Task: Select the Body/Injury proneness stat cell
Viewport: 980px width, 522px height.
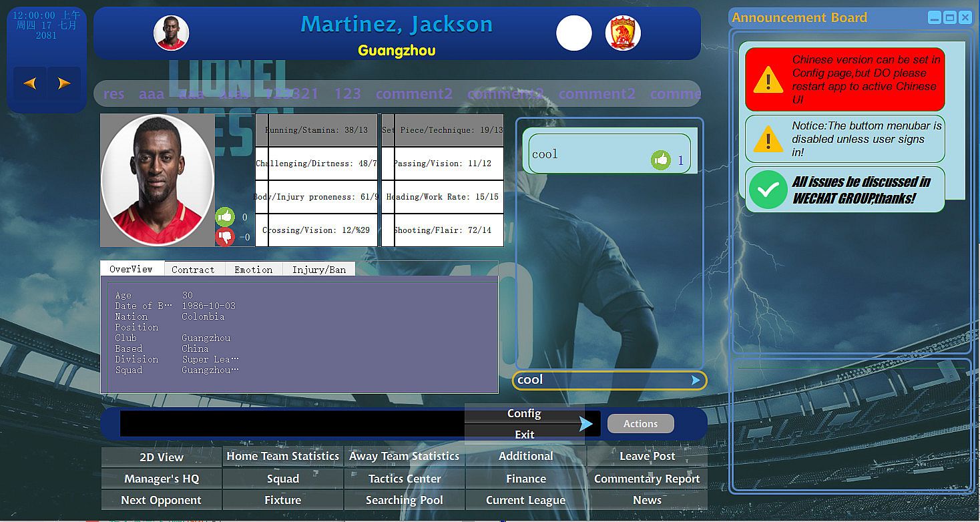Action: tap(316, 197)
